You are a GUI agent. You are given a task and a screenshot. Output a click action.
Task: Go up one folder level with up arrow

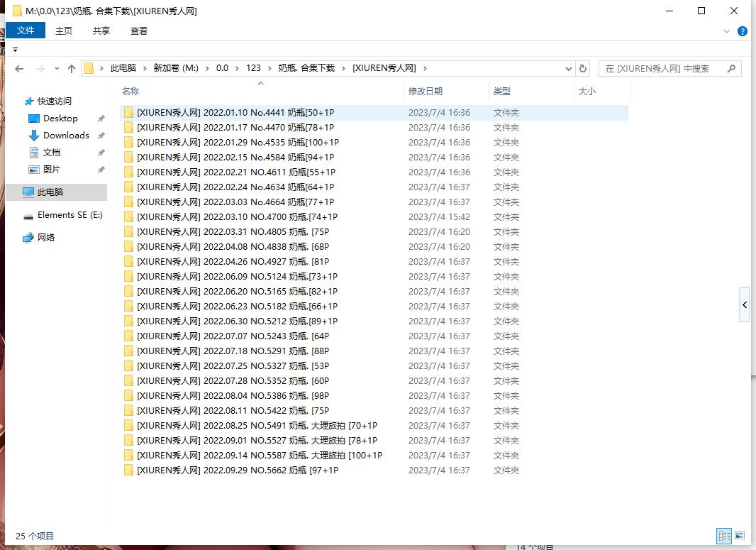pos(72,69)
